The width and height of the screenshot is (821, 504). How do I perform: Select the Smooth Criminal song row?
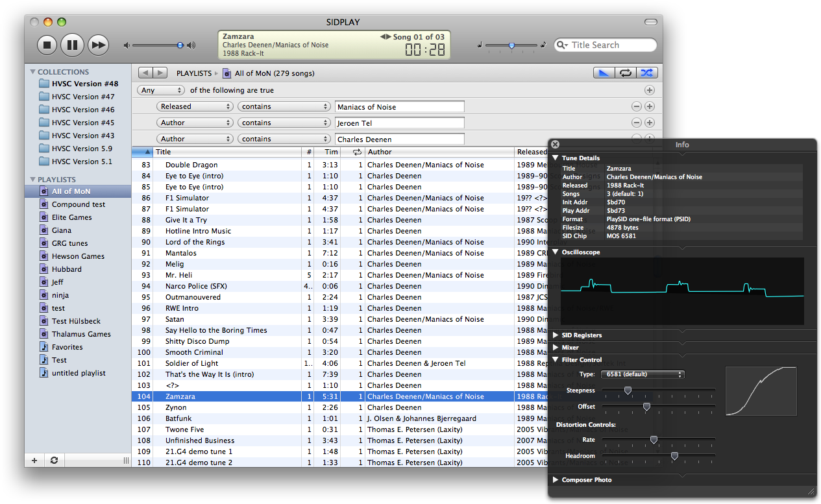point(340,352)
